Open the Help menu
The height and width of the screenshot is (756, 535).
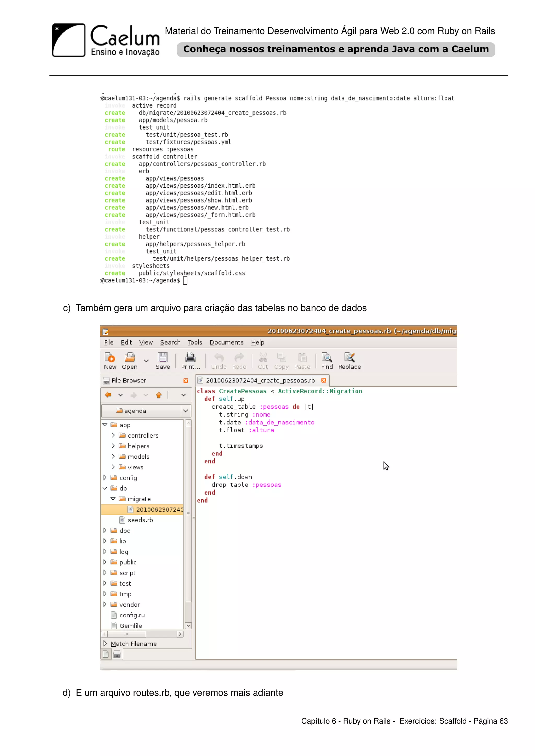click(258, 342)
